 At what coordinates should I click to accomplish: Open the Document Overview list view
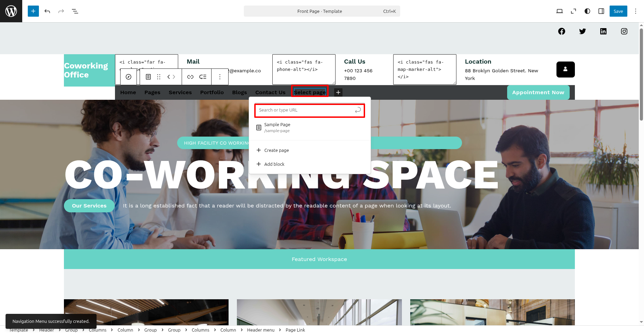(75, 11)
